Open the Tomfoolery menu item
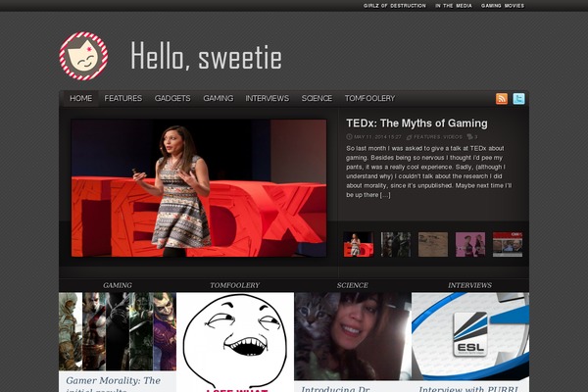588x392 pixels. point(369,98)
